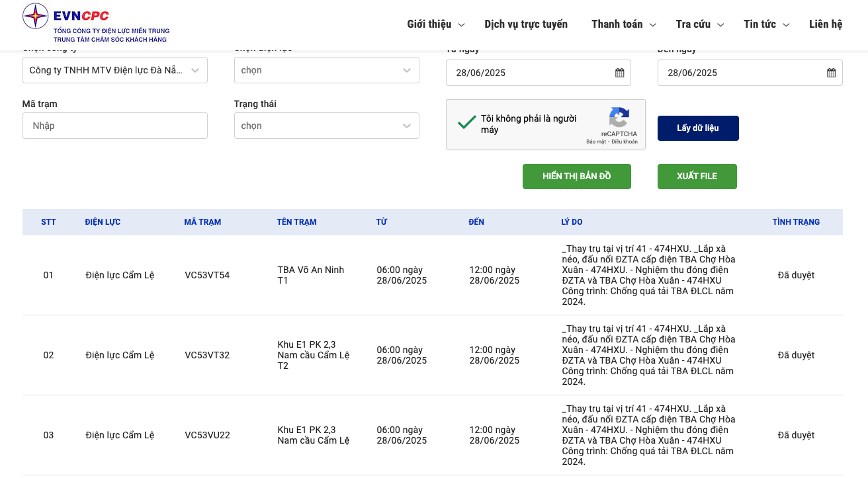Click the Liên hệ menu item
Viewport: 868px width, 478px height.
click(x=825, y=24)
